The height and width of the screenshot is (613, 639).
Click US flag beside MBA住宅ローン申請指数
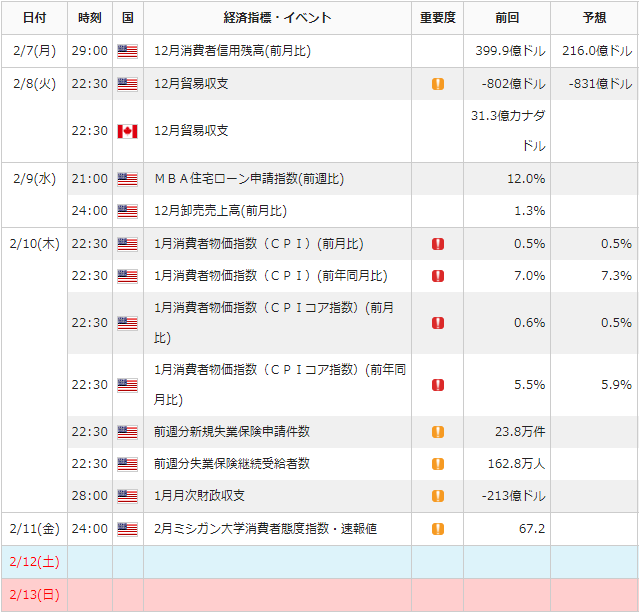pos(127,179)
